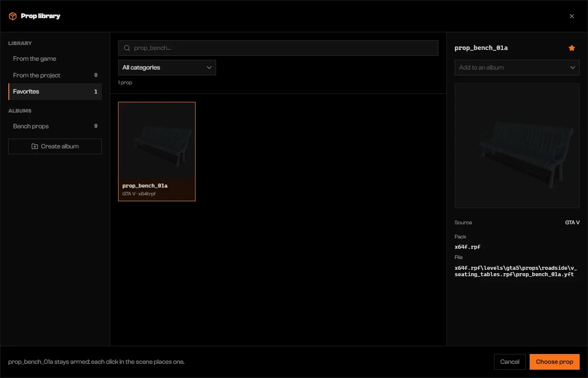Click the Pack value "x64f.rpf" in details
588x378 pixels.
pyautogui.click(x=467, y=247)
